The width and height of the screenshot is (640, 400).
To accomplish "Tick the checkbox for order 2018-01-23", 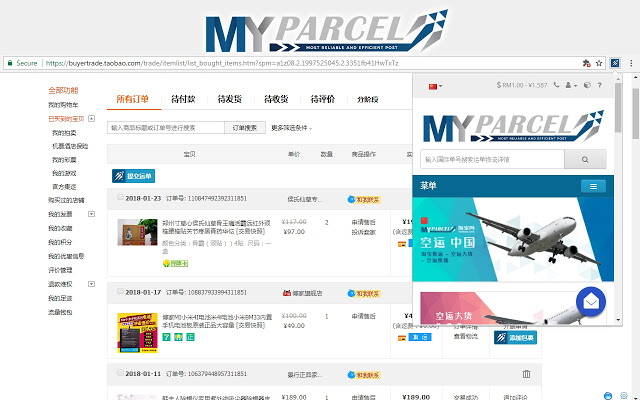I will (120, 198).
